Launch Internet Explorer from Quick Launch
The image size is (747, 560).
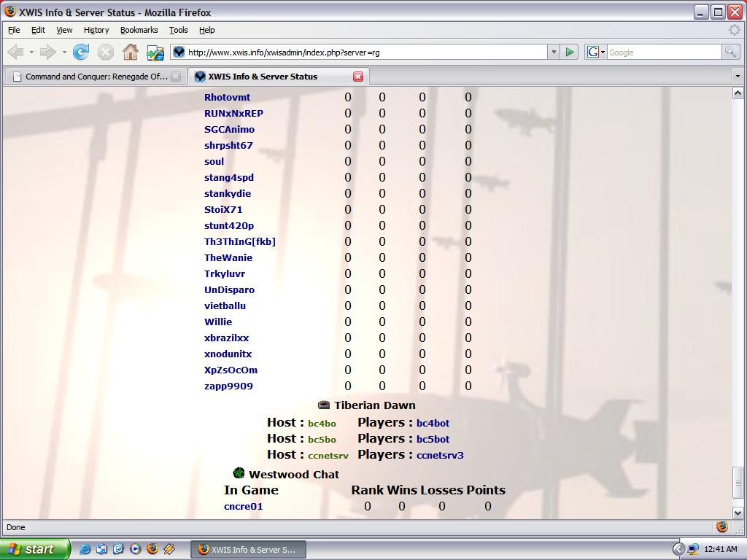(x=85, y=549)
